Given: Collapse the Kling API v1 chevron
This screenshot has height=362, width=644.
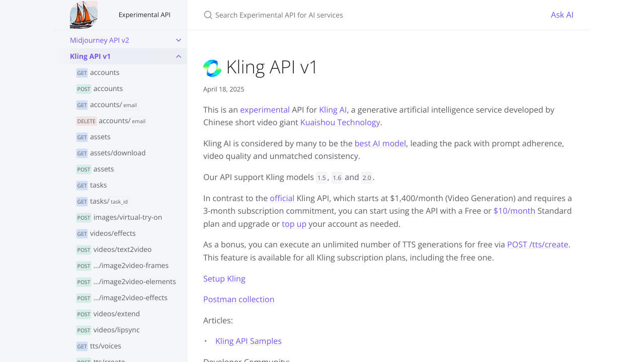Looking at the screenshot, I should click(x=179, y=56).
